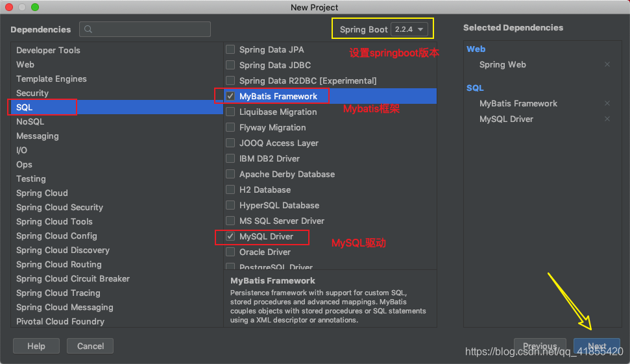Select Spring Cloud Tracing category
The width and height of the screenshot is (630, 364).
point(117,293)
